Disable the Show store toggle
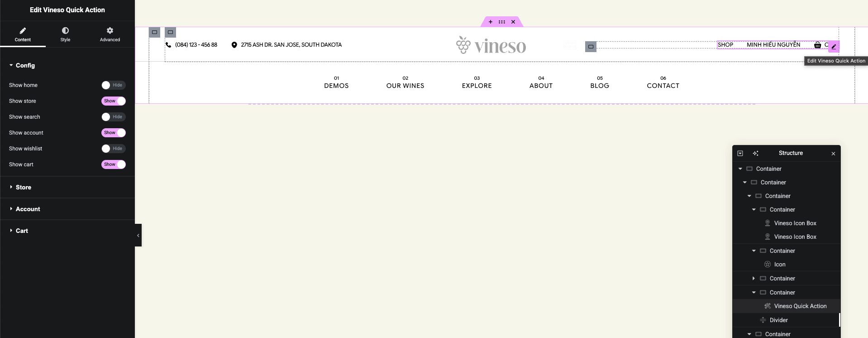Image resolution: width=868 pixels, height=338 pixels. click(113, 101)
